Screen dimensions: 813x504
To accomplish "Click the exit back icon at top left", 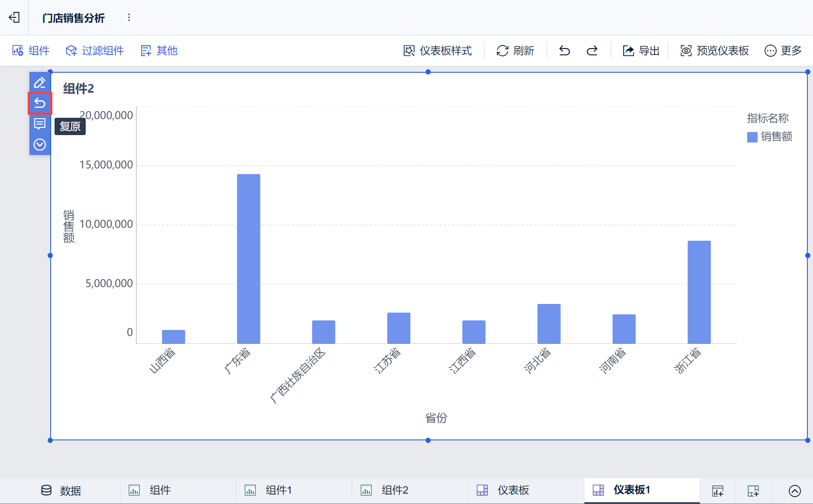I will click(x=14, y=17).
